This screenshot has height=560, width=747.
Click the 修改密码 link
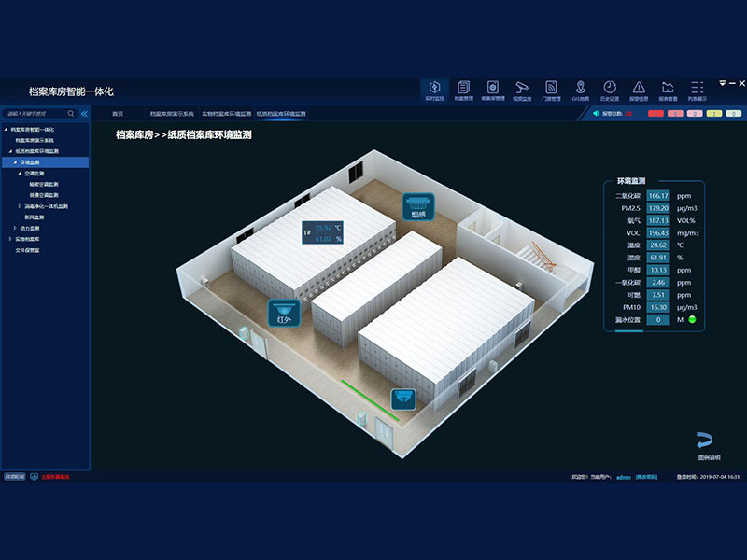coord(647,476)
